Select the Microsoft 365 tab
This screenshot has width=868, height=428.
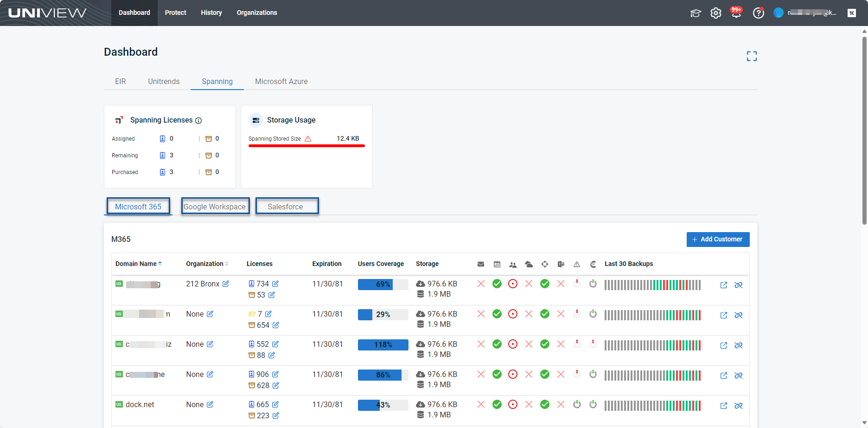138,207
